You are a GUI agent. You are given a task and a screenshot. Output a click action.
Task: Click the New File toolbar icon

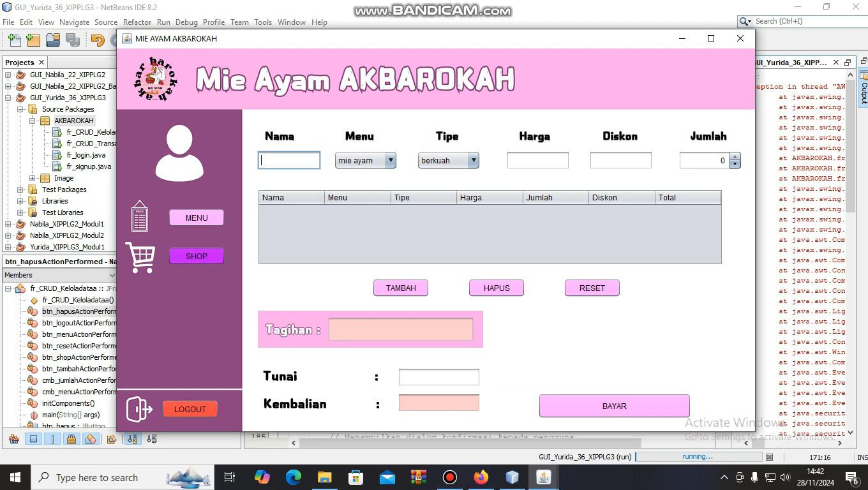pyautogui.click(x=14, y=40)
